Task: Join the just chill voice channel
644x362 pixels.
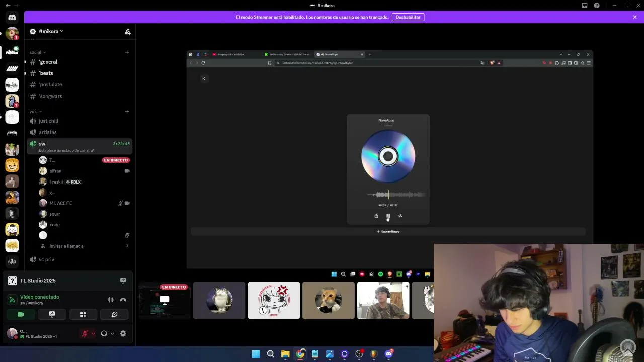Action: point(79,121)
